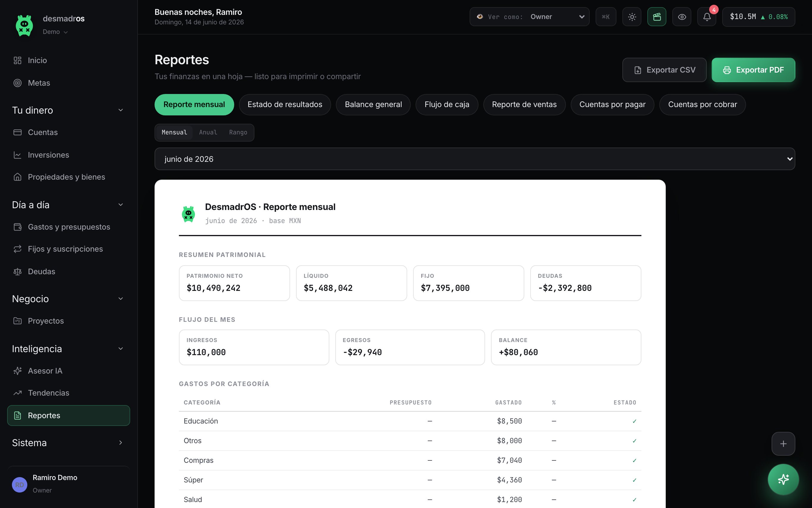Viewport: 812px width, 508px height.
Task: Open the floating green AI assistant sparkle button
Action: tap(783, 479)
